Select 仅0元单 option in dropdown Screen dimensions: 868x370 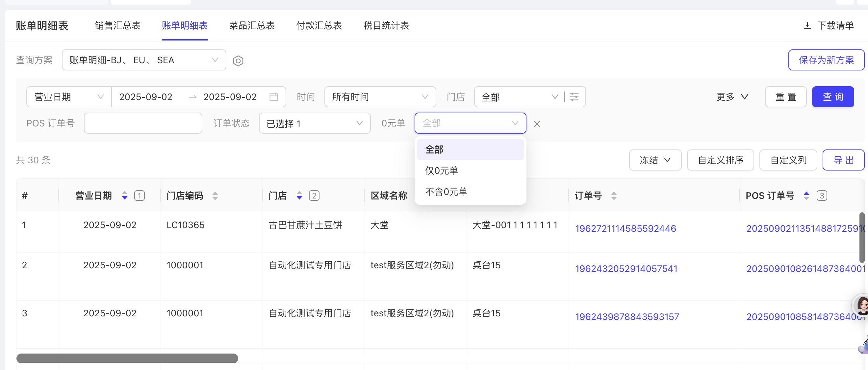click(x=442, y=171)
